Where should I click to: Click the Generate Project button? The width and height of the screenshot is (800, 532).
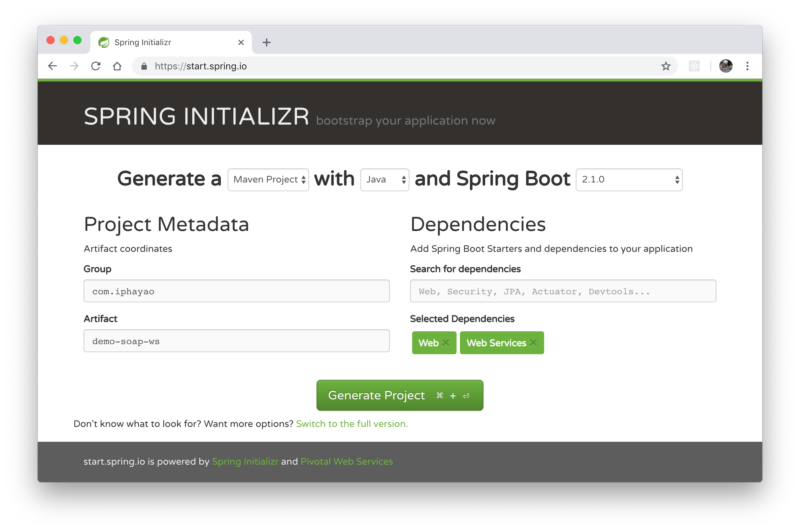400,395
